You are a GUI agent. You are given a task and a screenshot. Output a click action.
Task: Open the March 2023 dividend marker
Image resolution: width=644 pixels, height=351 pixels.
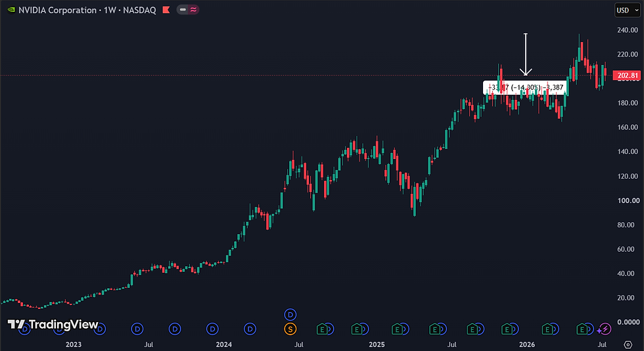[x=100, y=329]
